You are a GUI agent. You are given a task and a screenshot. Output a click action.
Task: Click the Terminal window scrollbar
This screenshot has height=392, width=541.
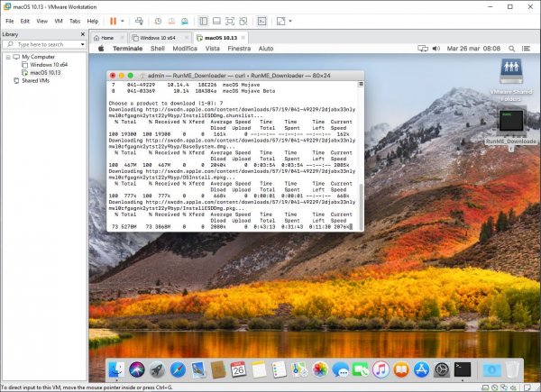tap(362, 206)
